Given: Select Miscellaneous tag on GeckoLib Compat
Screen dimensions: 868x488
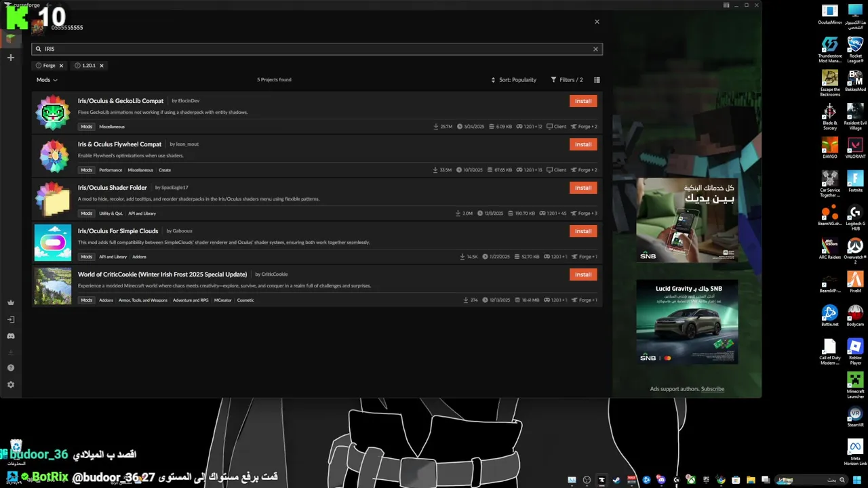Looking at the screenshot, I should point(112,127).
